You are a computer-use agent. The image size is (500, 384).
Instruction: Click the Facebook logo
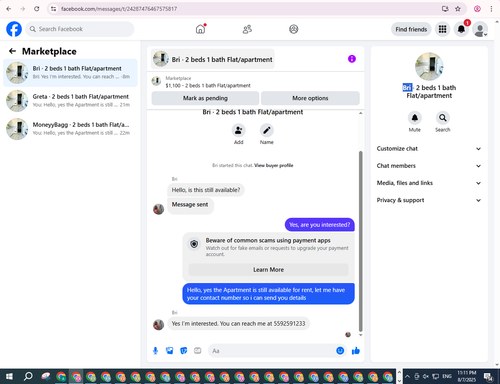tap(14, 29)
